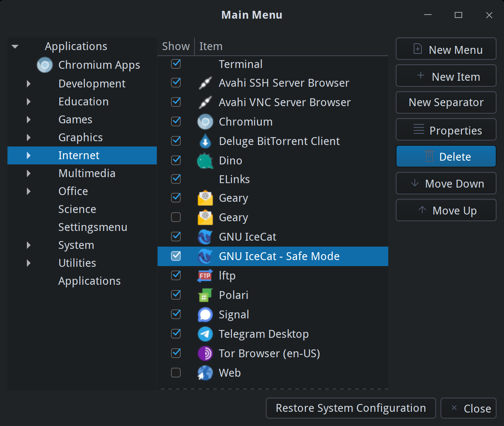Click the Chromium item icon in list

tap(205, 122)
